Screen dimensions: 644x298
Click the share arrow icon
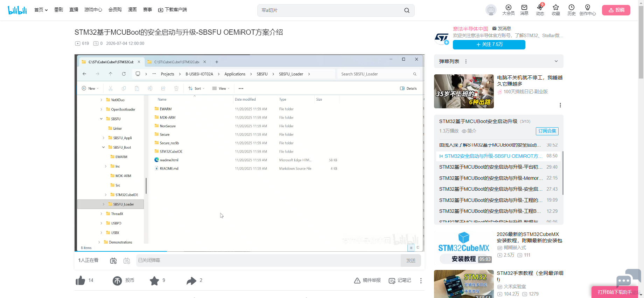191,280
